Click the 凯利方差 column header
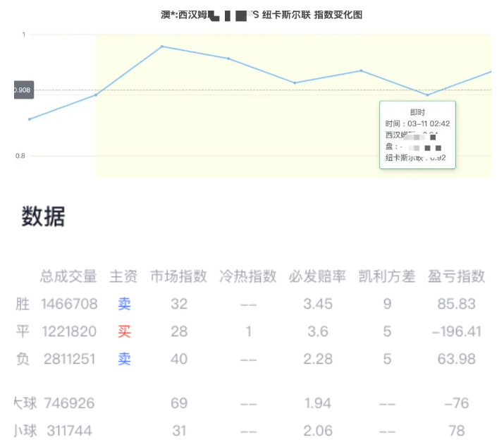Viewport: 504px width, 442px height. click(387, 276)
